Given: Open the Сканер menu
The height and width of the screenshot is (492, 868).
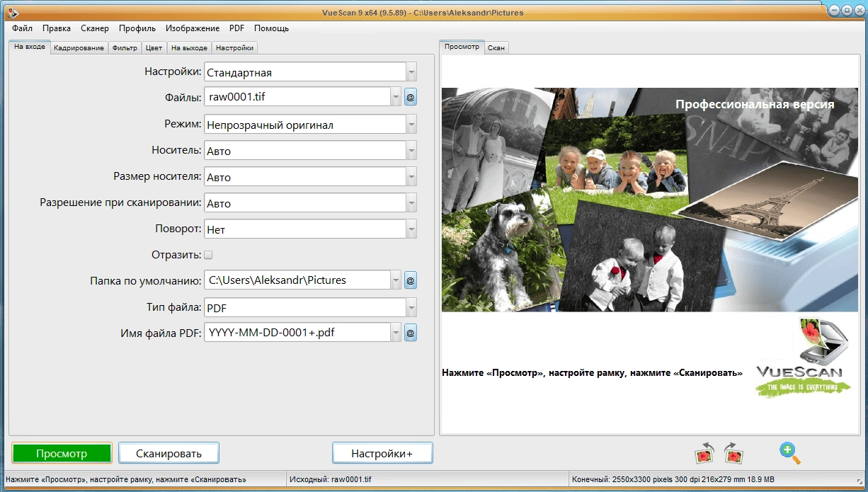Looking at the screenshot, I should pyautogui.click(x=95, y=28).
